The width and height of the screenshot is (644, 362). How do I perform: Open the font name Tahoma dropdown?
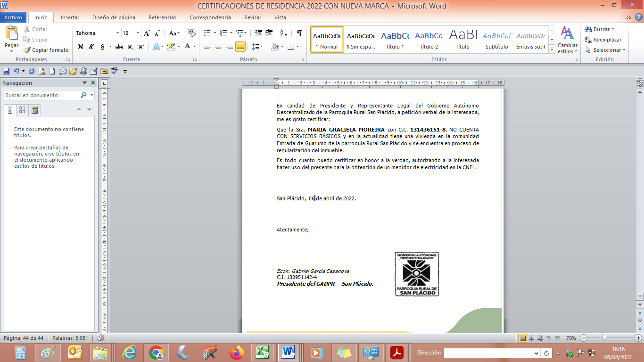tap(117, 33)
